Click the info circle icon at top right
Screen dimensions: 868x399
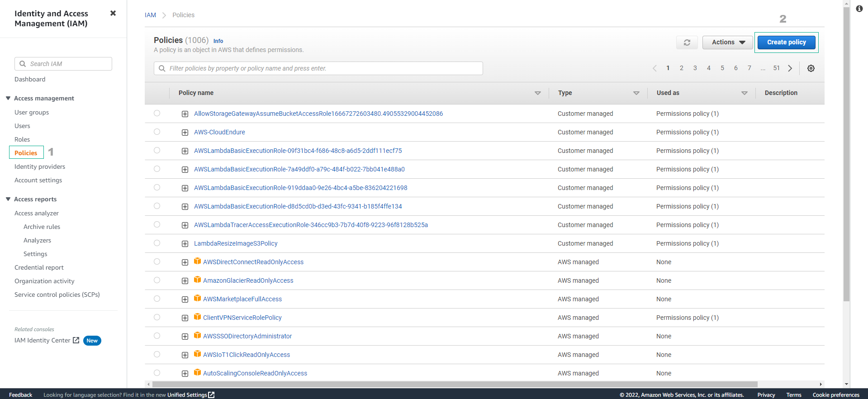click(x=859, y=9)
